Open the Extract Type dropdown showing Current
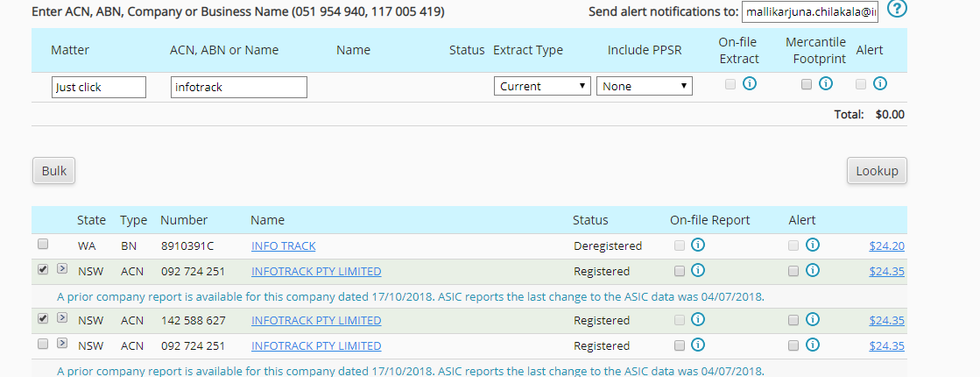 click(542, 86)
